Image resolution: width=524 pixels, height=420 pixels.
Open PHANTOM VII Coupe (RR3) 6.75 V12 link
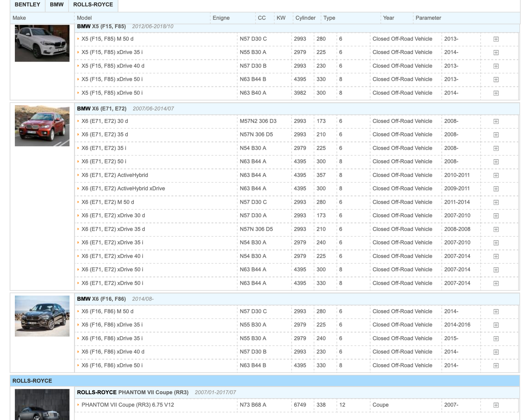coord(128,405)
